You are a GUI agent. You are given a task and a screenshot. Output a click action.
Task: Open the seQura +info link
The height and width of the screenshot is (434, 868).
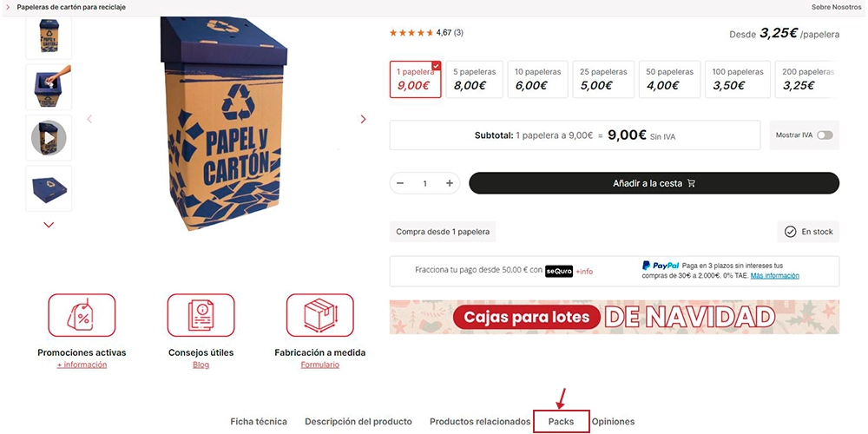coord(584,271)
